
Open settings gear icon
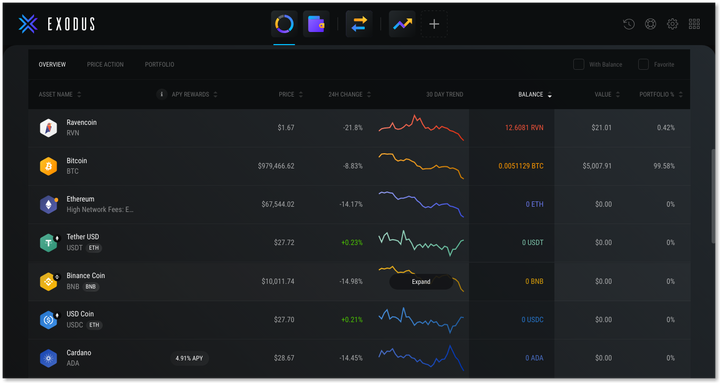coord(672,24)
